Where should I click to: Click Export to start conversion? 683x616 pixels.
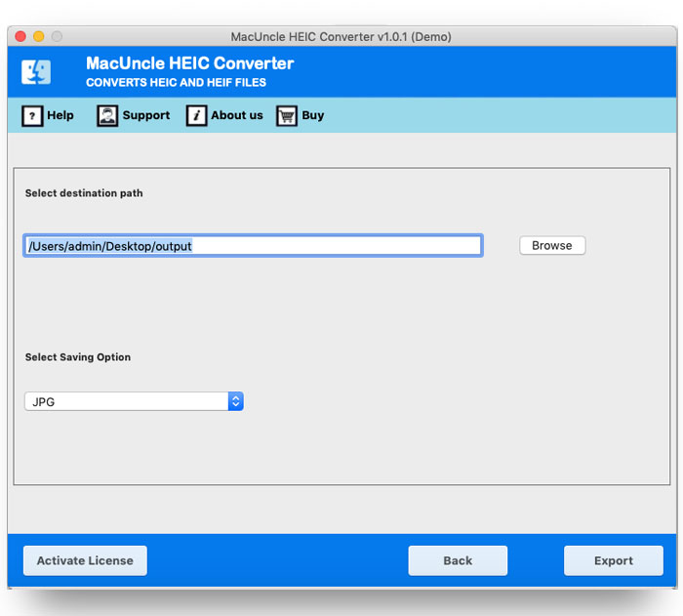point(614,560)
